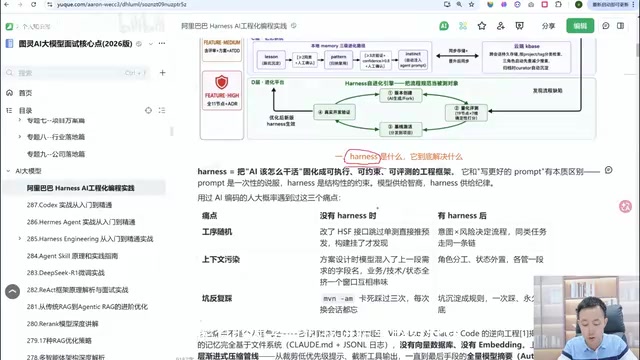
Task: Click the 工序随机 table cell
Action: coord(217,232)
